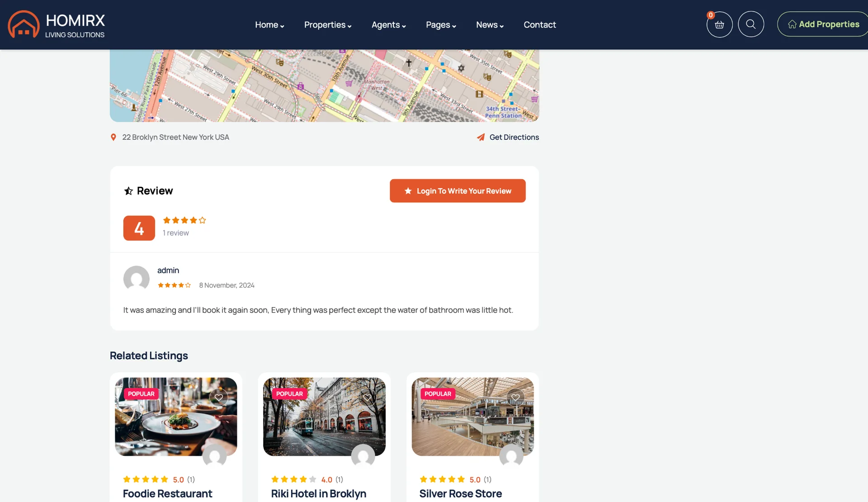Screen dimensions: 868x502
Task: Click the search magnifier icon
Action: pyautogui.click(x=751, y=24)
